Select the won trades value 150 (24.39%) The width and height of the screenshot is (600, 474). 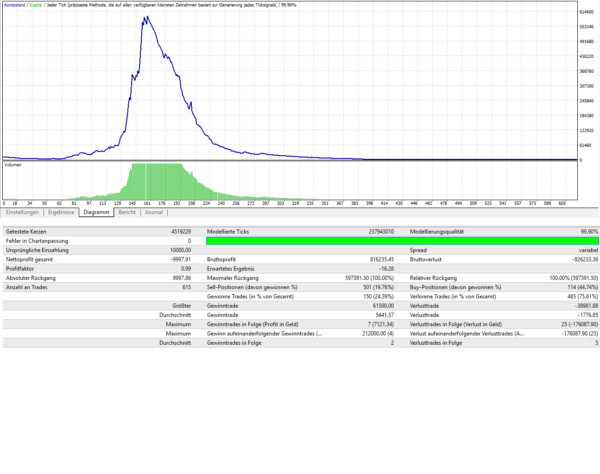[x=378, y=296]
